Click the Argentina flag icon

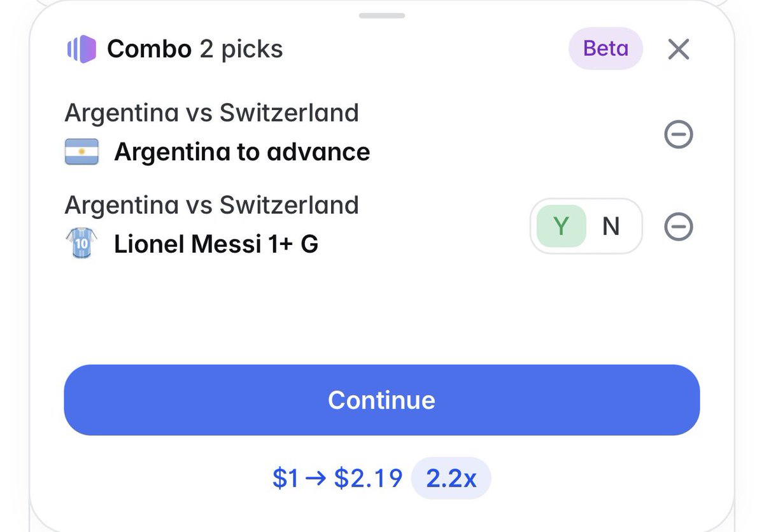coord(81,152)
